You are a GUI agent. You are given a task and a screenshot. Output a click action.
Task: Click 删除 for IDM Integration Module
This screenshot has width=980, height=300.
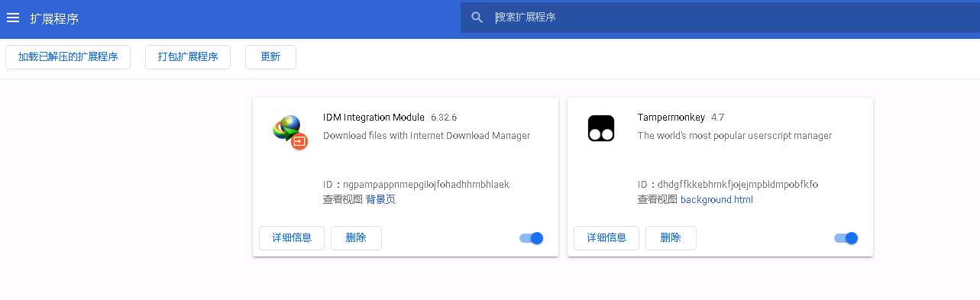coord(356,238)
